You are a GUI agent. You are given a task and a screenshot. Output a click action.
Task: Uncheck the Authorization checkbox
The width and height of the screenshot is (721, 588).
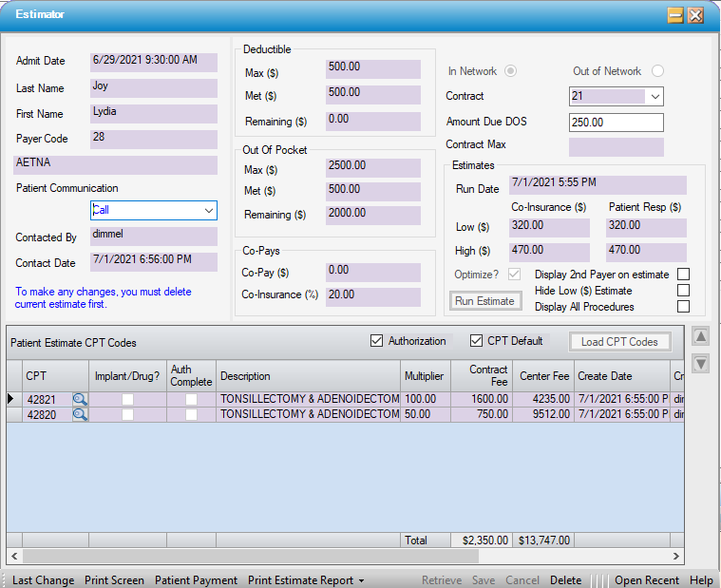tap(378, 341)
